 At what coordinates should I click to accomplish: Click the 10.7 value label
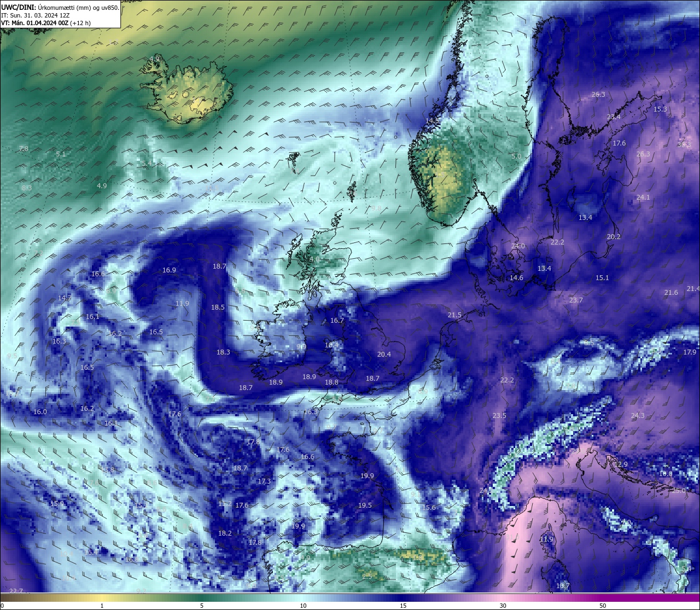tap(563, 585)
